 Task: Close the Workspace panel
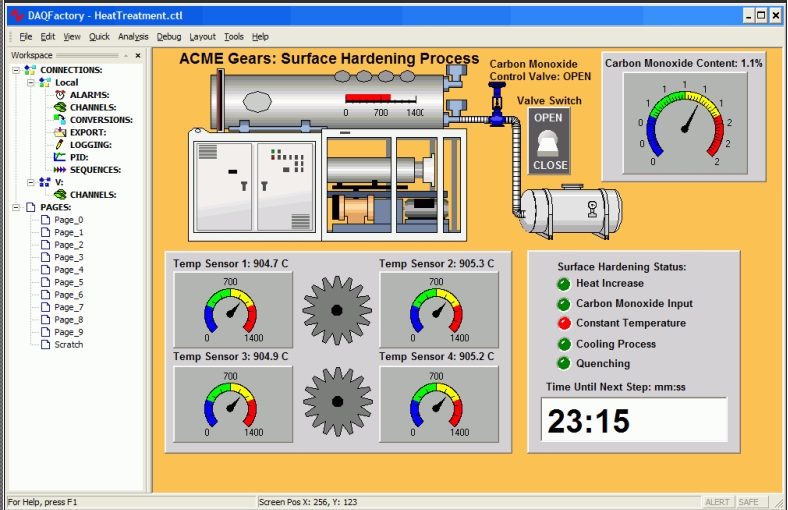[x=138, y=55]
